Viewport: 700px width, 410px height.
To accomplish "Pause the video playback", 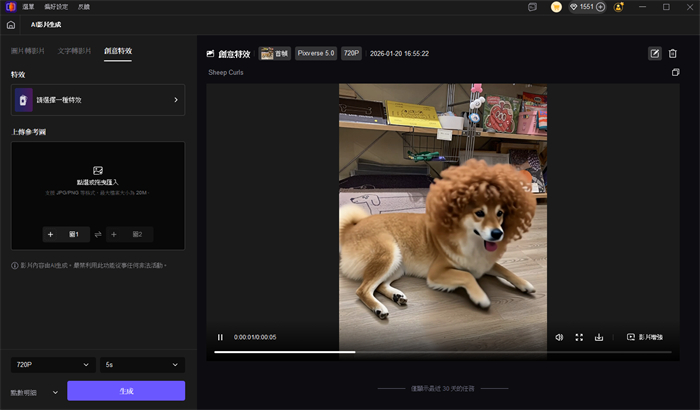I will coord(220,337).
